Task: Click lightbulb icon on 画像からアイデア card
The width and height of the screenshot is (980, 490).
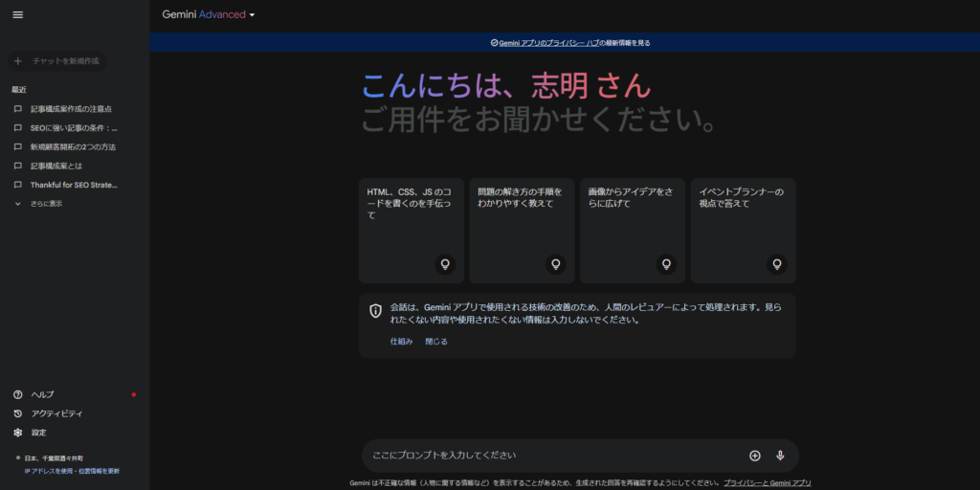Action: (666, 264)
